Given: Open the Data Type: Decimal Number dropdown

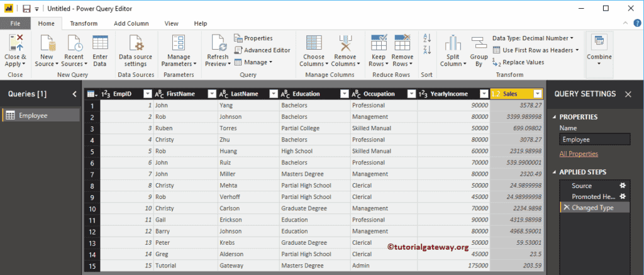Looking at the screenshot, I should coord(533,38).
